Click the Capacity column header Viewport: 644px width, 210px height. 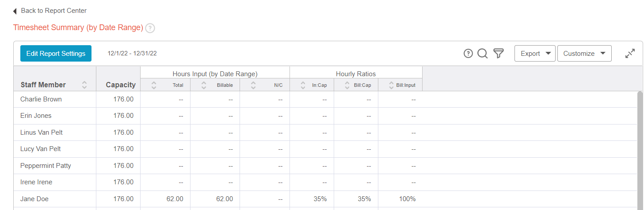pos(120,85)
